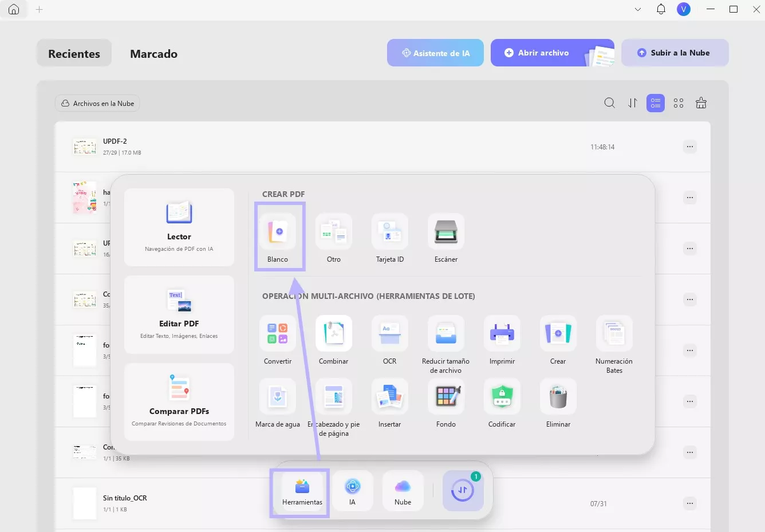Open the Sin título_OCR thumbnail
This screenshot has height=532, width=765.
click(x=85, y=503)
